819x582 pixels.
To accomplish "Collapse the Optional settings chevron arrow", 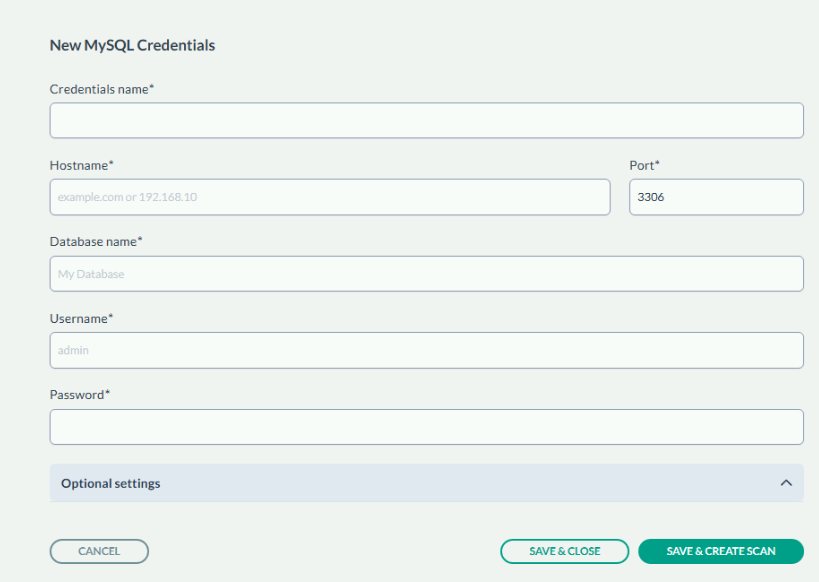I will click(785, 483).
